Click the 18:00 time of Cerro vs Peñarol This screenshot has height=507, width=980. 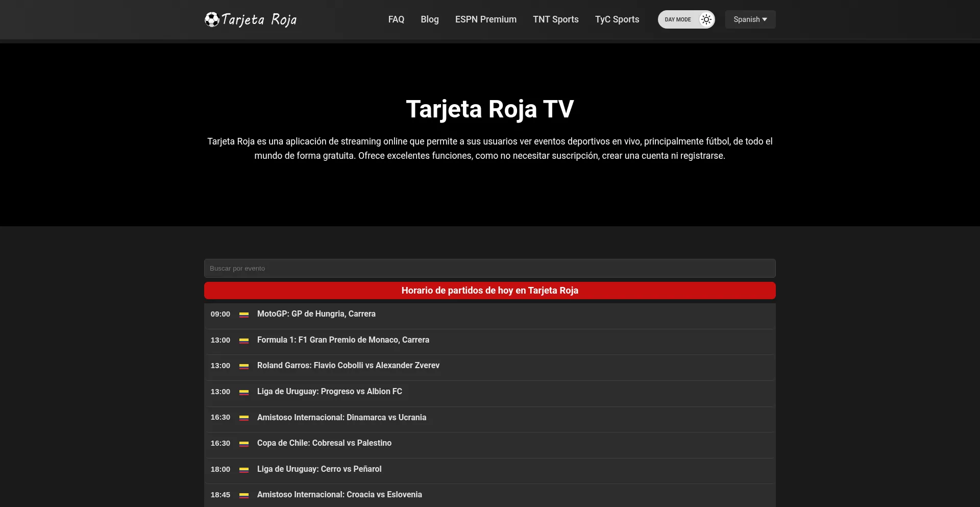[220, 469]
